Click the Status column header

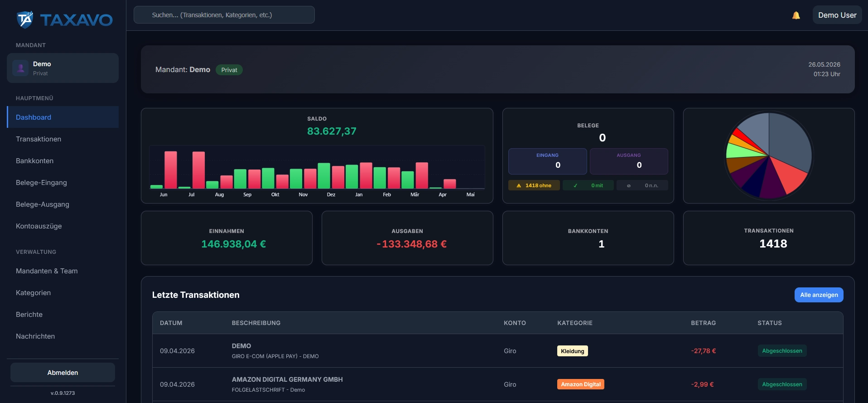pyautogui.click(x=770, y=323)
